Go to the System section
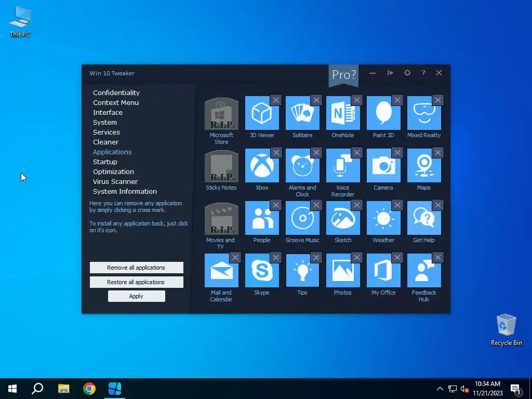The image size is (532, 399). (x=105, y=122)
